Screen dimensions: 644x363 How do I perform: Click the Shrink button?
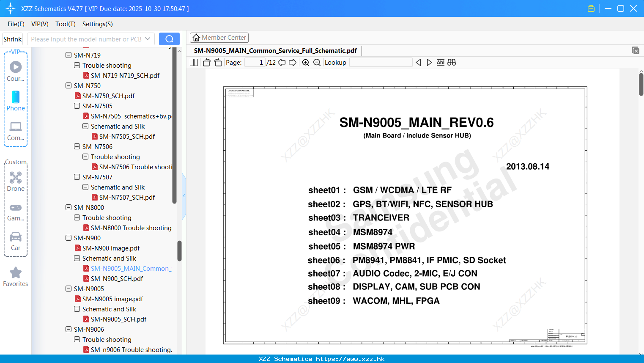point(12,39)
